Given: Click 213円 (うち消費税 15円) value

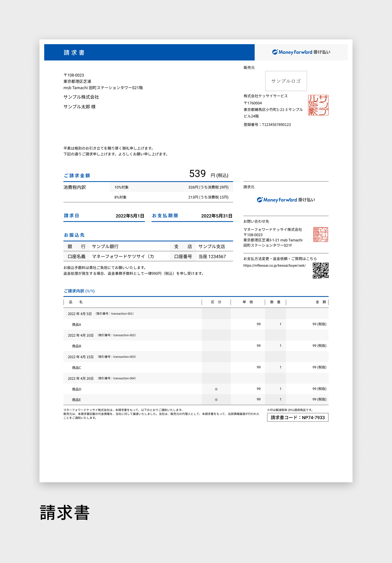Looking at the screenshot, I should pos(208,197).
